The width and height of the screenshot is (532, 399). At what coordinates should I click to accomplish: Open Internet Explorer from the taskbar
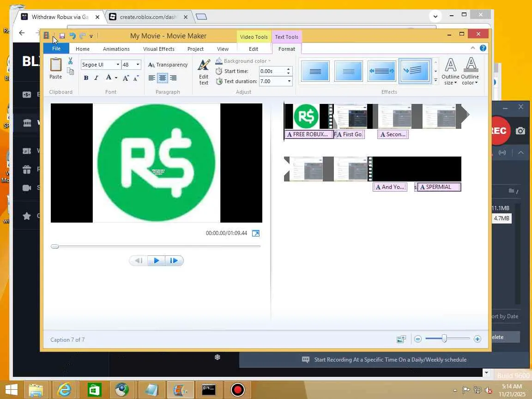click(x=65, y=389)
